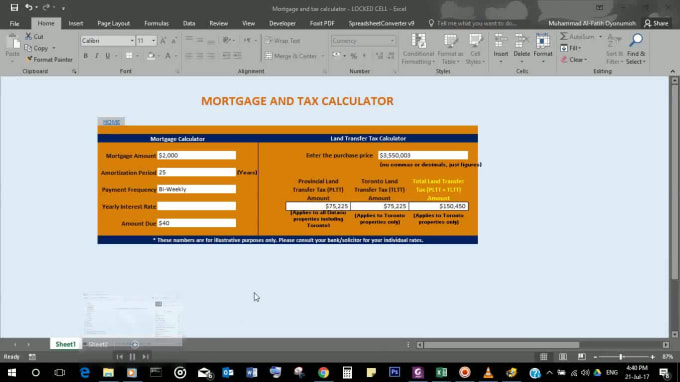The width and height of the screenshot is (680, 382).
Task: Open Chrome from the taskbar
Action: point(323,372)
